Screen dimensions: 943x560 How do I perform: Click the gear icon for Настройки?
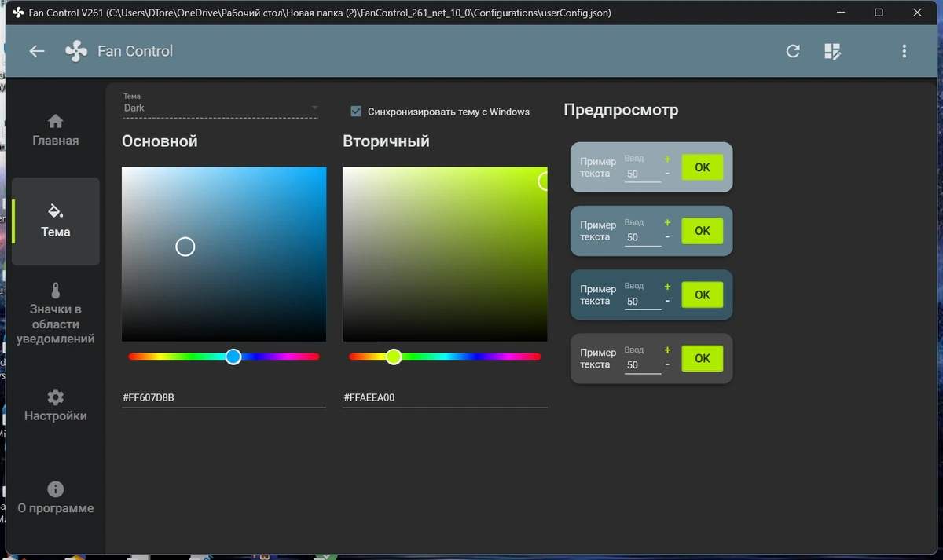click(55, 397)
